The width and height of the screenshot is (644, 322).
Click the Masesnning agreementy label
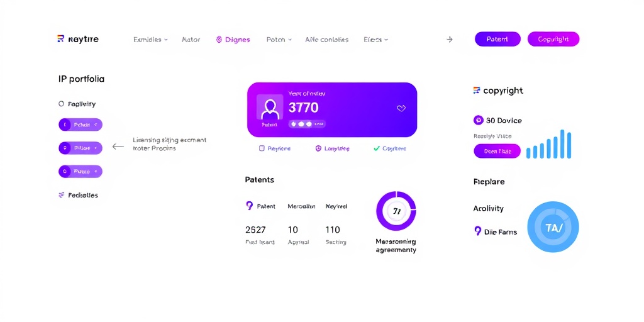coord(396,246)
